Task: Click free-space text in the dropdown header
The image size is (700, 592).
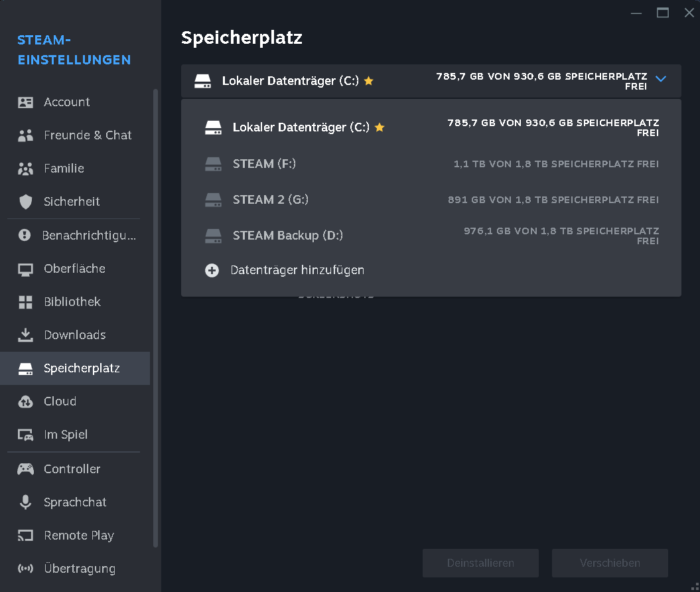Action: point(542,81)
